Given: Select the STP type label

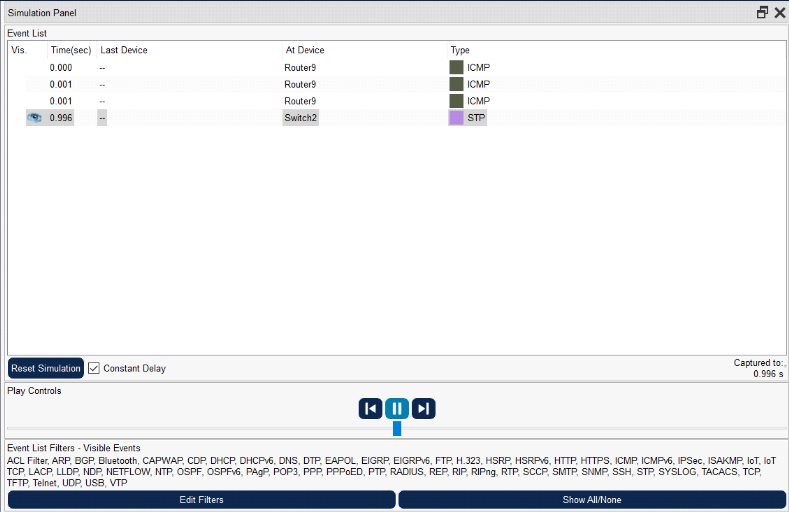Looking at the screenshot, I should tap(476, 118).
